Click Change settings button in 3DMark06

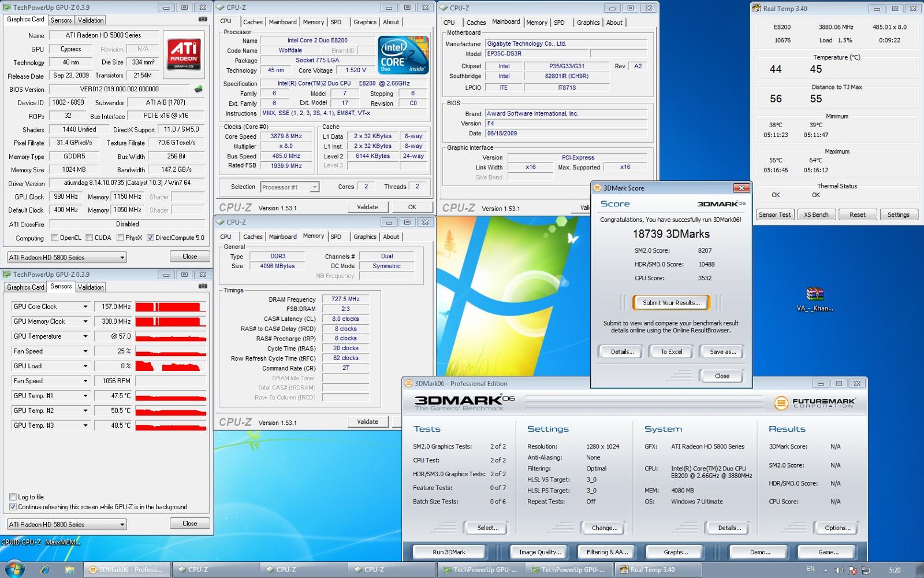604,528
